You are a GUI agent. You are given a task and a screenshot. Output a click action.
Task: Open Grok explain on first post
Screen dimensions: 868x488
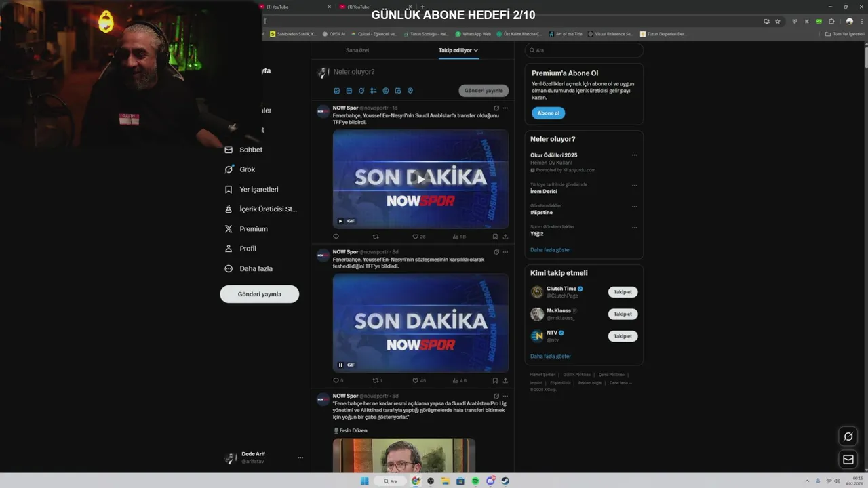[x=496, y=108]
